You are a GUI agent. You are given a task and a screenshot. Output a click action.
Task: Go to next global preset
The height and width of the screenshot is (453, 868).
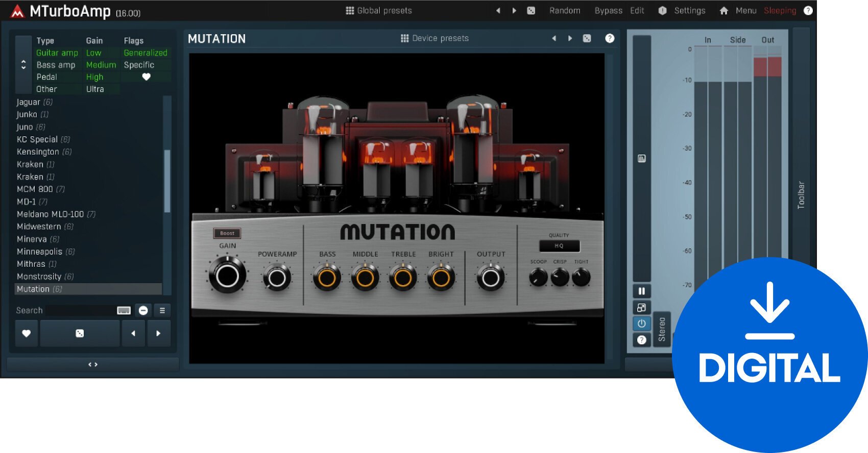pos(514,11)
